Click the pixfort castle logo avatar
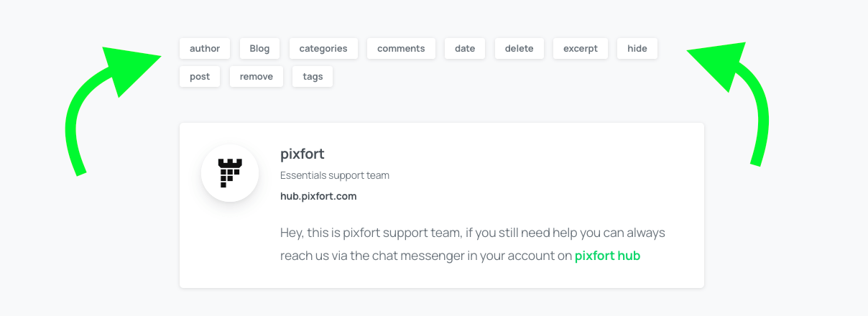 point(230,173)
